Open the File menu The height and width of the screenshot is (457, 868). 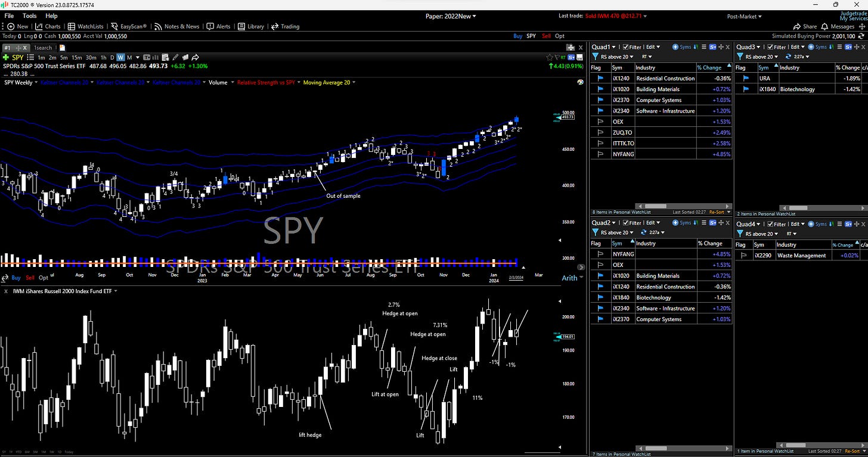click(x=9, y=16)
